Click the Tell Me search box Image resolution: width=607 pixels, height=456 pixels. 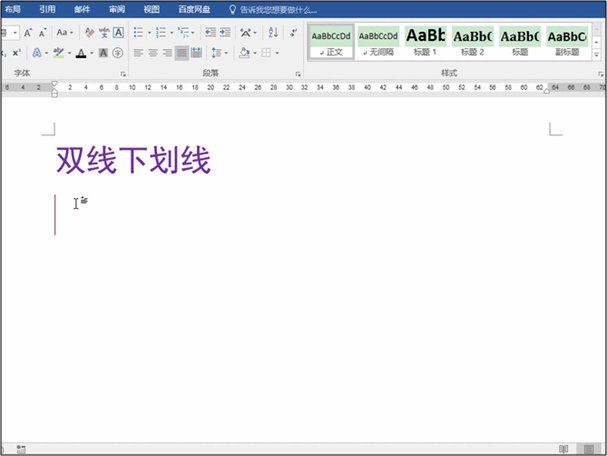tap(278, 10)
